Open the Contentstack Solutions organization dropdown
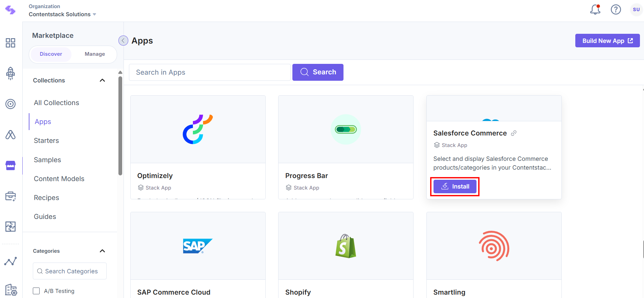This screenshot has height=298, width=644. 63,14
